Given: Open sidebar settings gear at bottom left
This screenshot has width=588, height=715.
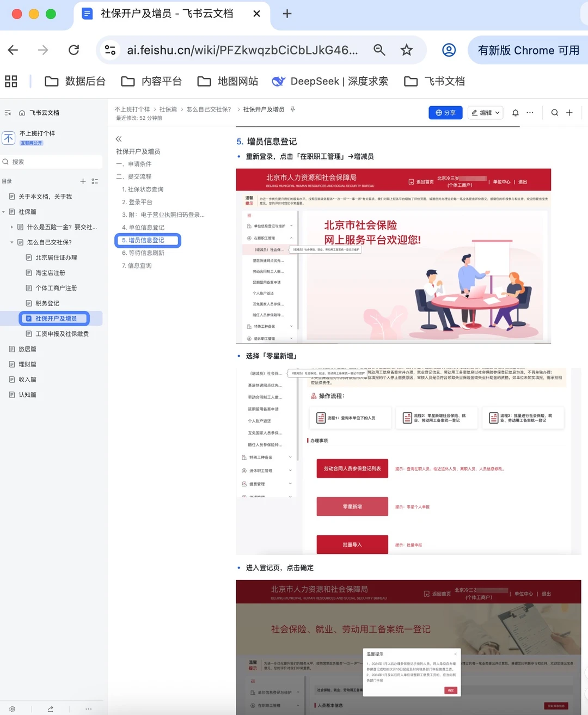Looking at the screenshot, I should (x=12, y=709).
